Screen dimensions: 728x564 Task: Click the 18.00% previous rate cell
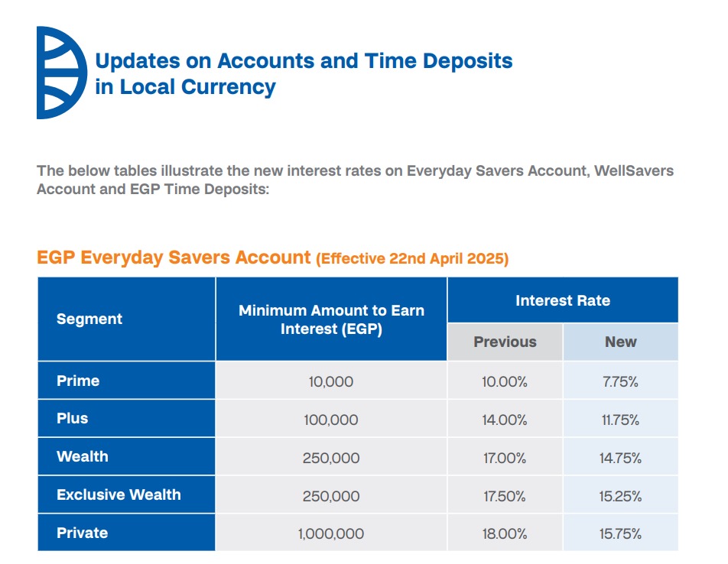[x=505, y=533]
